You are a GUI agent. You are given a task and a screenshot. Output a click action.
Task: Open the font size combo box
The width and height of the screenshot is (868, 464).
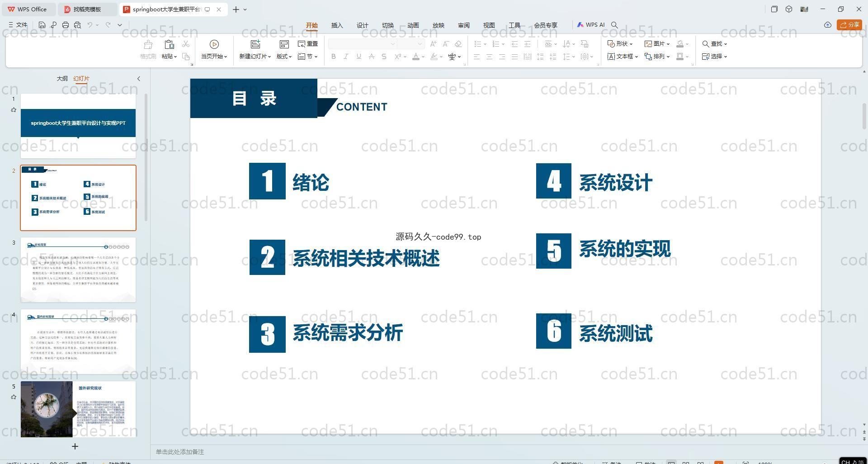(411, 44)
